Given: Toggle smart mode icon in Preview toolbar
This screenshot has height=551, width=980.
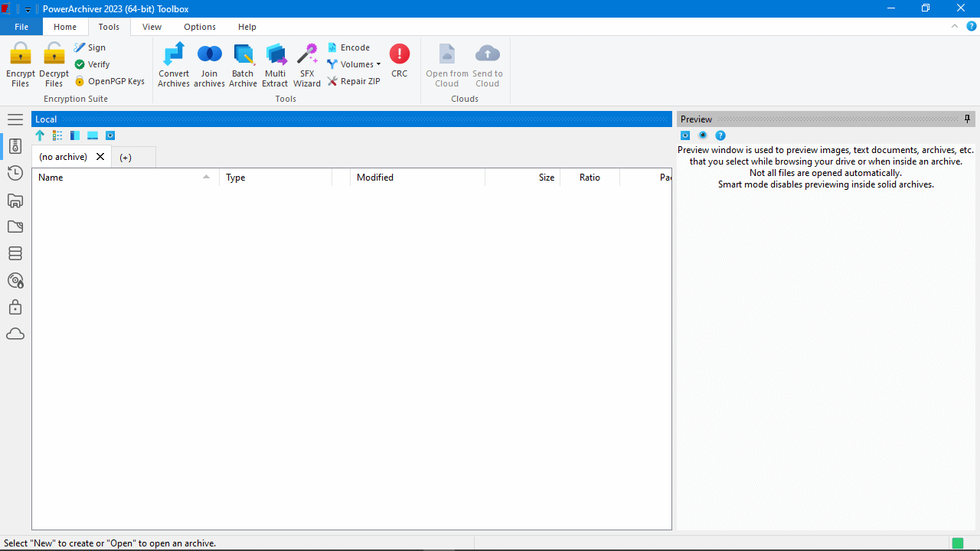Looking at the screenshot, I should click(x=703, y=135).
